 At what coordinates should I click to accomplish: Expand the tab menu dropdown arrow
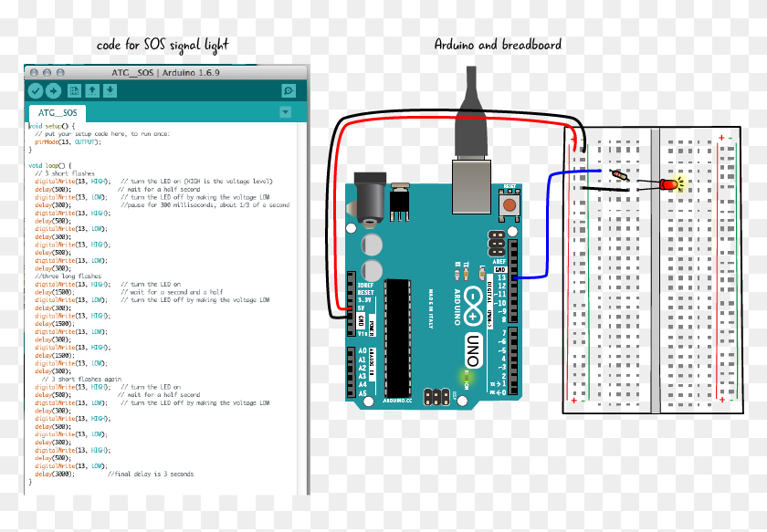(285, 112)
